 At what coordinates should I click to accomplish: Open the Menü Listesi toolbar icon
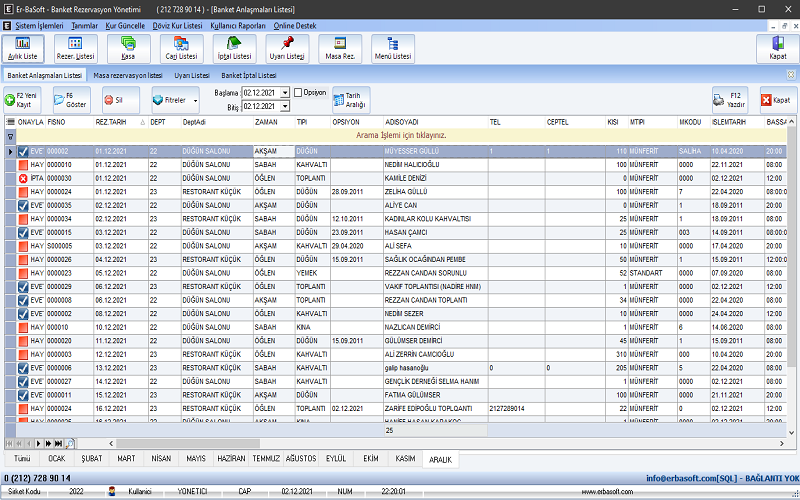(x=393, y=48)
